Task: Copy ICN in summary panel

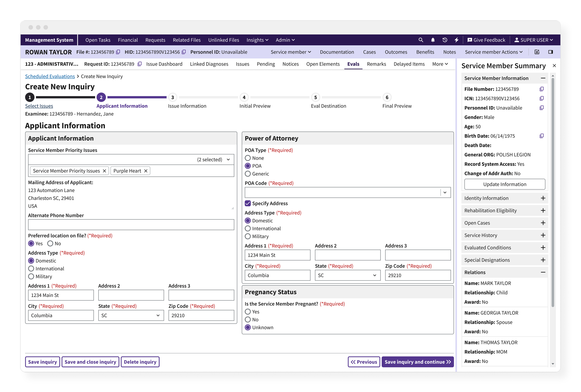Action: click(x=541, y=99)
